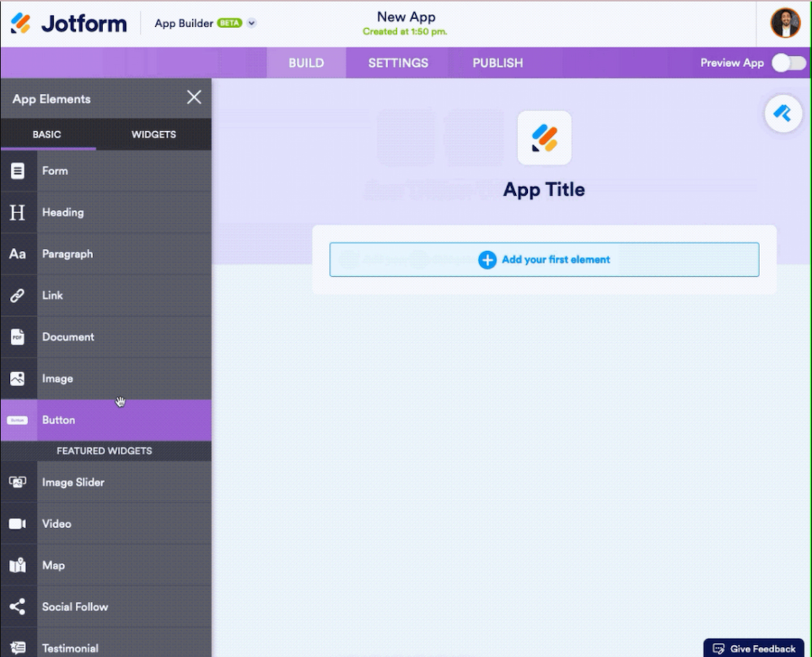Select the Video widget icon
The height and width of the screenshot is (657, 812).
[18, 524]
